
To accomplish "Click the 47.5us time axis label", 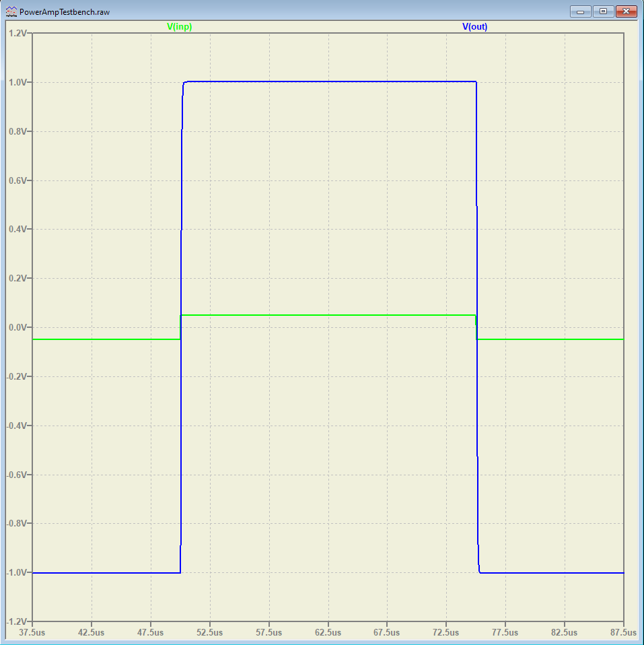I will click(151, 633).
